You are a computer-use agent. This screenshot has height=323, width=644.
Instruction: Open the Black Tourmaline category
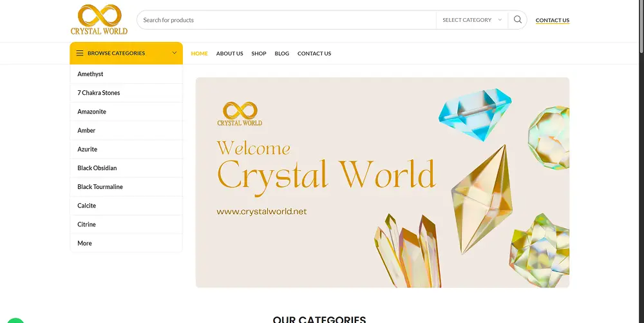pos(126,186)
